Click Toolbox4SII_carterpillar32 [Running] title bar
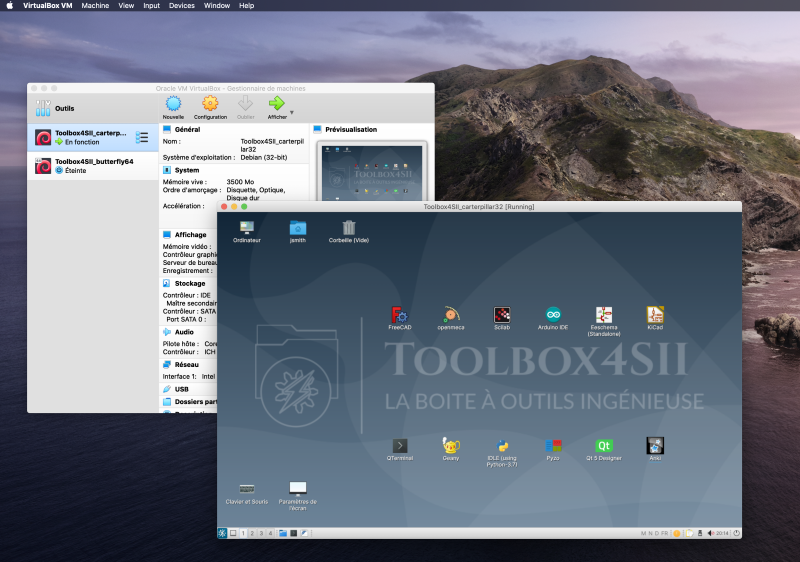Image resolution: width=800 pixels, height=562 pixels. click(x=479, y=207)
